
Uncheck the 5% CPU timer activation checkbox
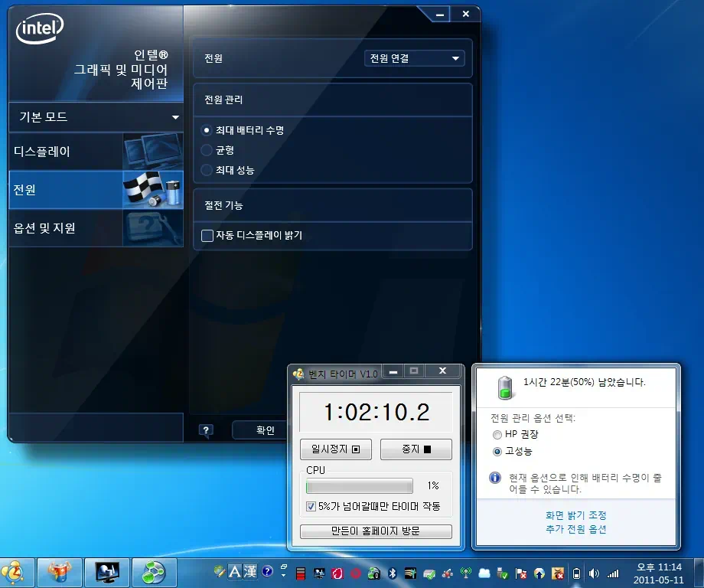(x=310, y=505)
